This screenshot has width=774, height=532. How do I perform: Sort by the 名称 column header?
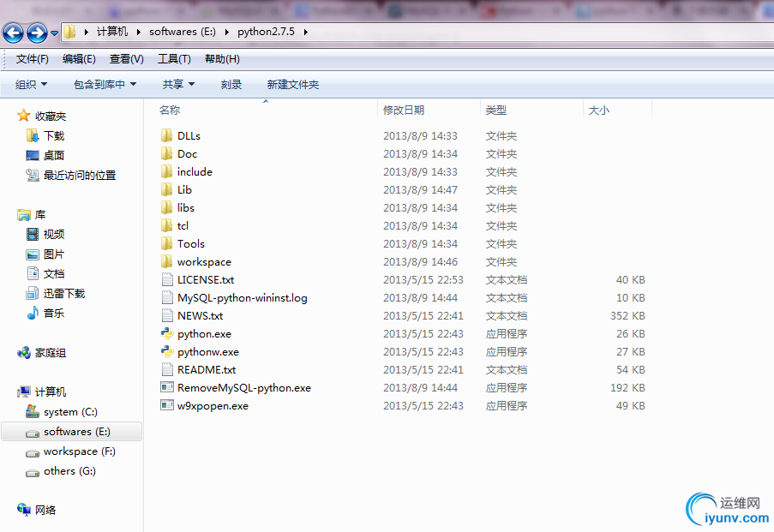[170, 110]
